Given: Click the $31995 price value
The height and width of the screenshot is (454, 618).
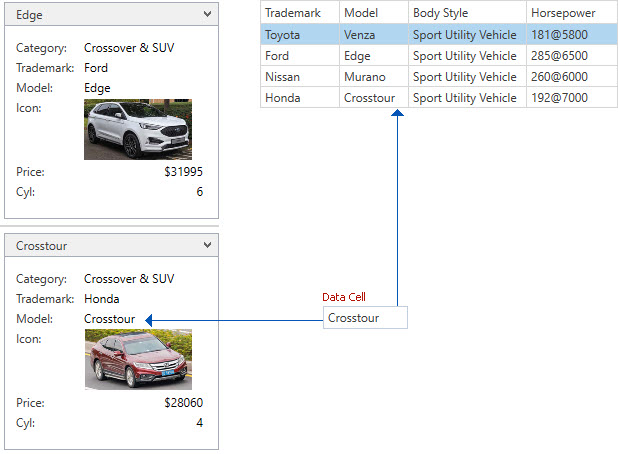Looking at the screenshot, I should coord(183,171).
